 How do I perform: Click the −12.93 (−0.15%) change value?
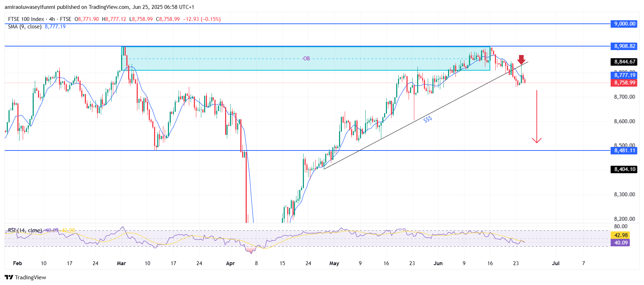coord(202,19)
